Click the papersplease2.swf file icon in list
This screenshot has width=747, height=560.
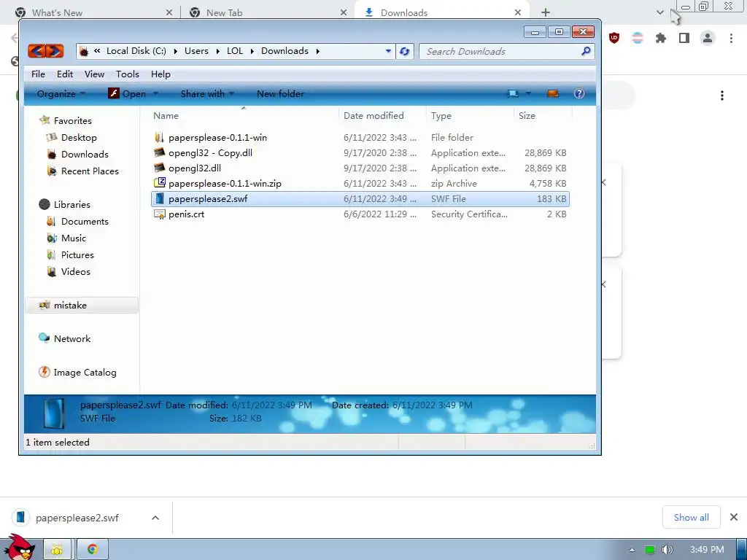click(159, 198)
